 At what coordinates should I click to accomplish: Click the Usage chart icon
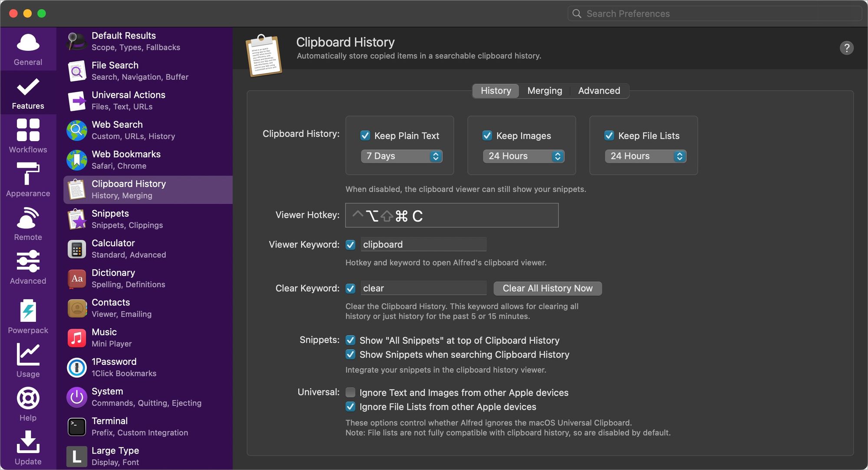pos(28,355)
